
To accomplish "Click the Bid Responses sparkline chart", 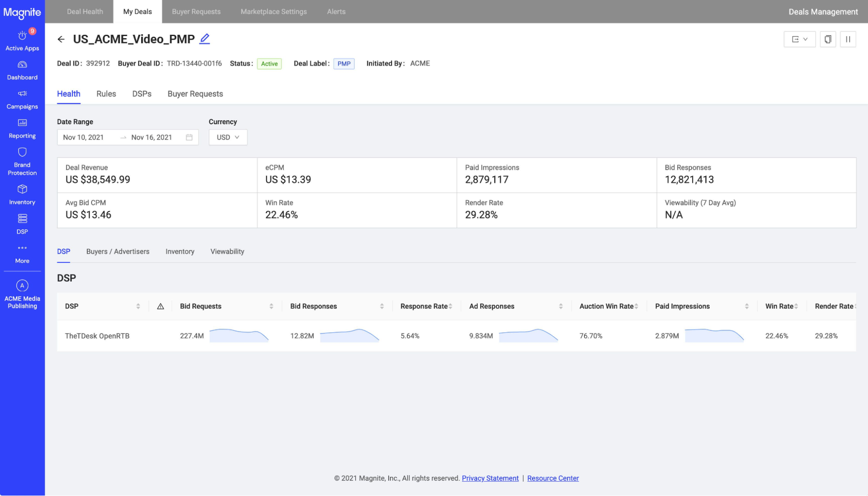I will point(350,336).
